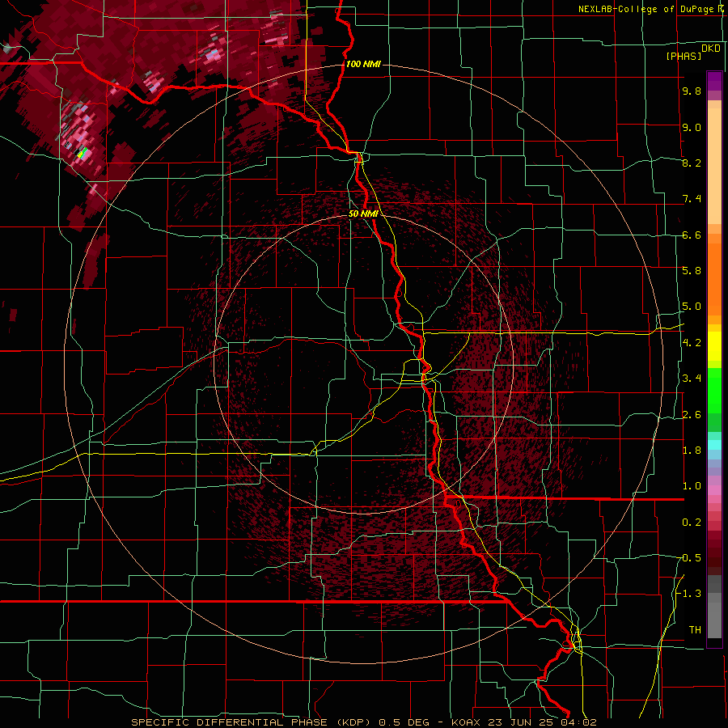Click the '0.2' color scale value
This screenshot has height=728, width=728.
click(692, 523)
